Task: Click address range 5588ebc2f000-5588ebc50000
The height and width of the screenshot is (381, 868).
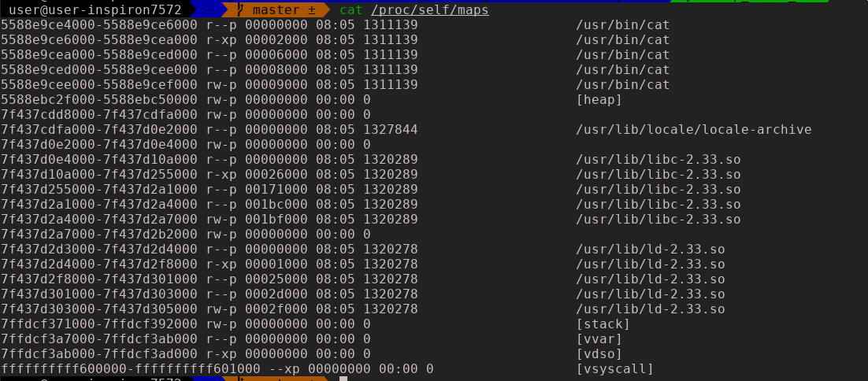Action: 99,100
